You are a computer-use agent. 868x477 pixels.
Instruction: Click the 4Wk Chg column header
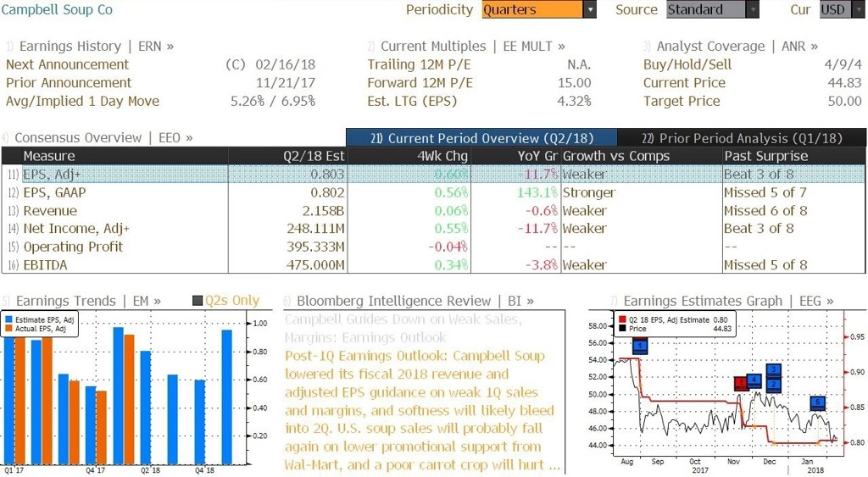tap(409, 156)
